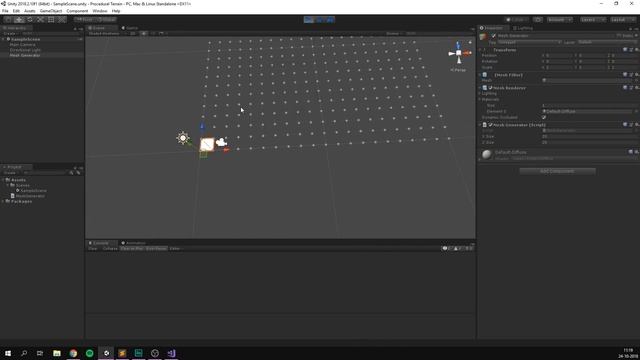Click the cloud services icon button
The image size is (640, 360).
tap(538, 20)
